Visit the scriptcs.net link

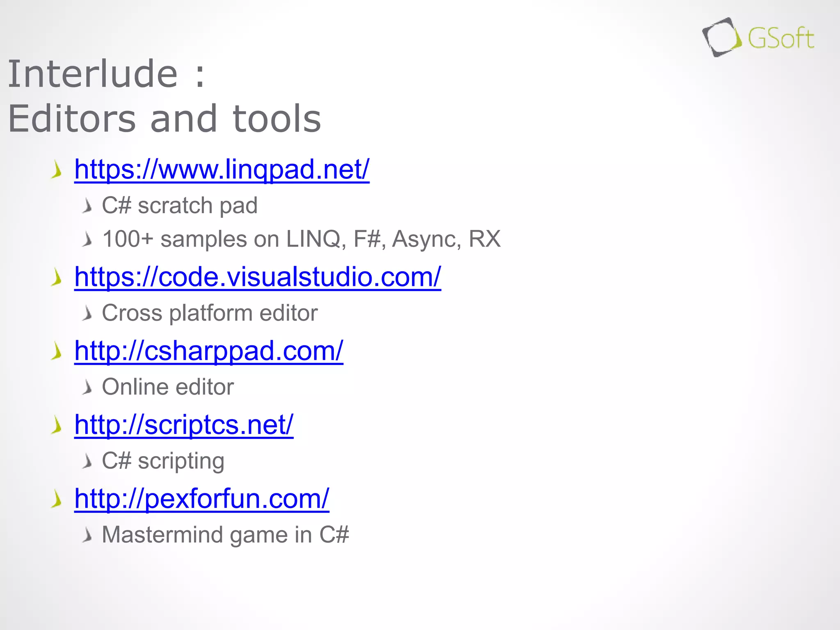pyautogui.click(x=184, y=425)
